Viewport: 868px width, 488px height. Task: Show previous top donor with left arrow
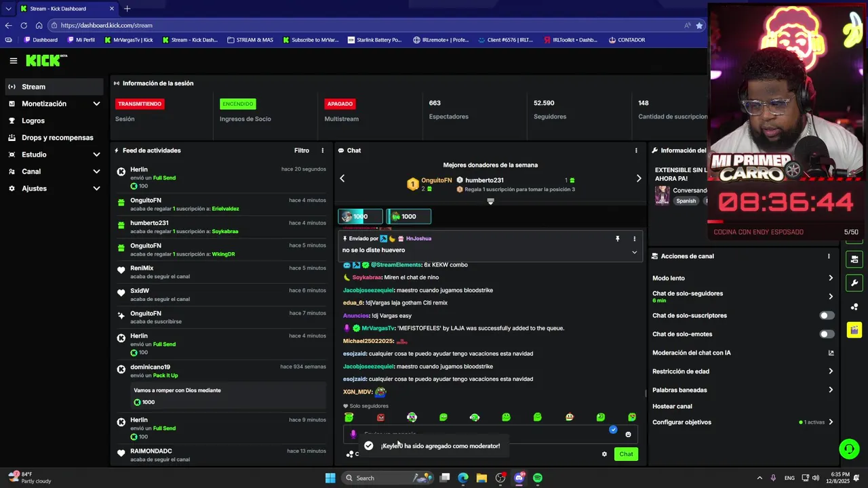click(x=342, y=178)
